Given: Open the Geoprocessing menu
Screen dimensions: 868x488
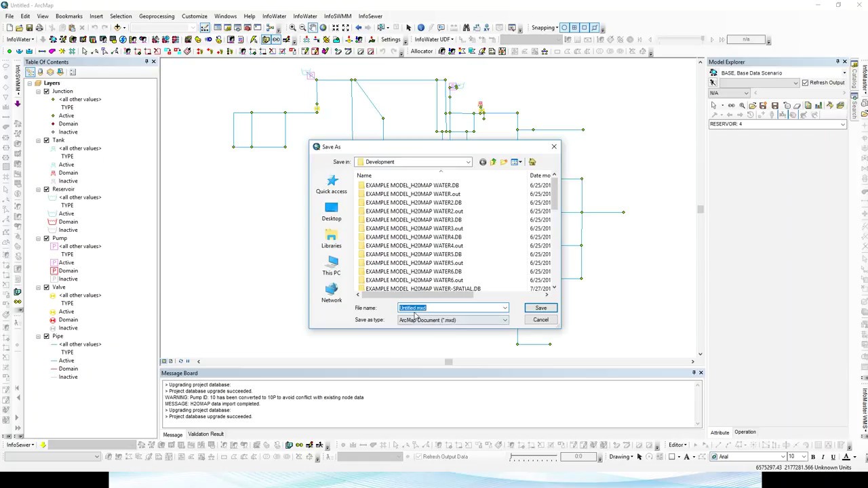Looking at the screenshot, I should (x=157, y=16).
